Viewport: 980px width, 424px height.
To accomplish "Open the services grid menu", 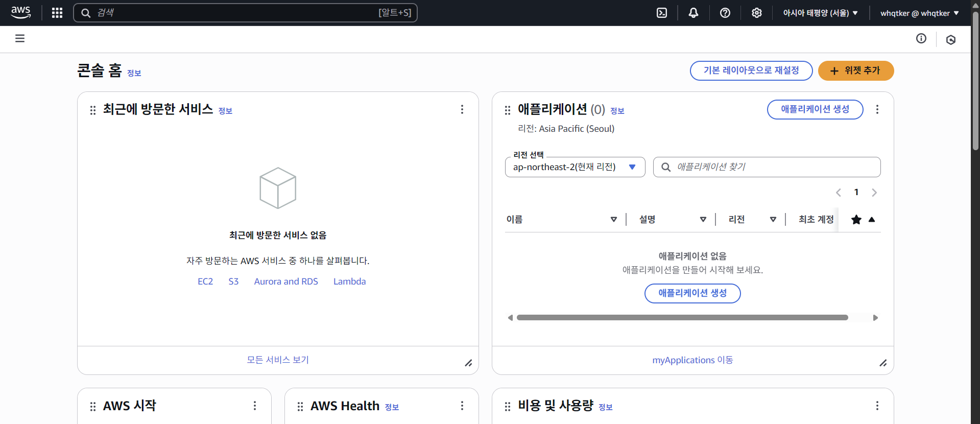I will [57, 13].
